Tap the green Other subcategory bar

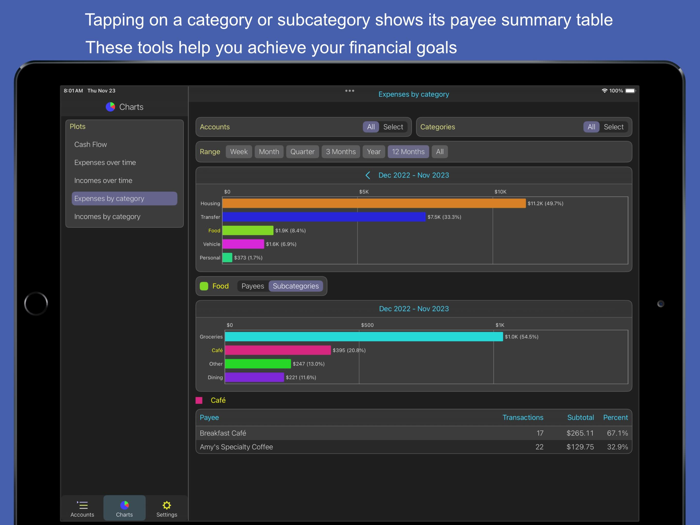[x=258, y=364]
